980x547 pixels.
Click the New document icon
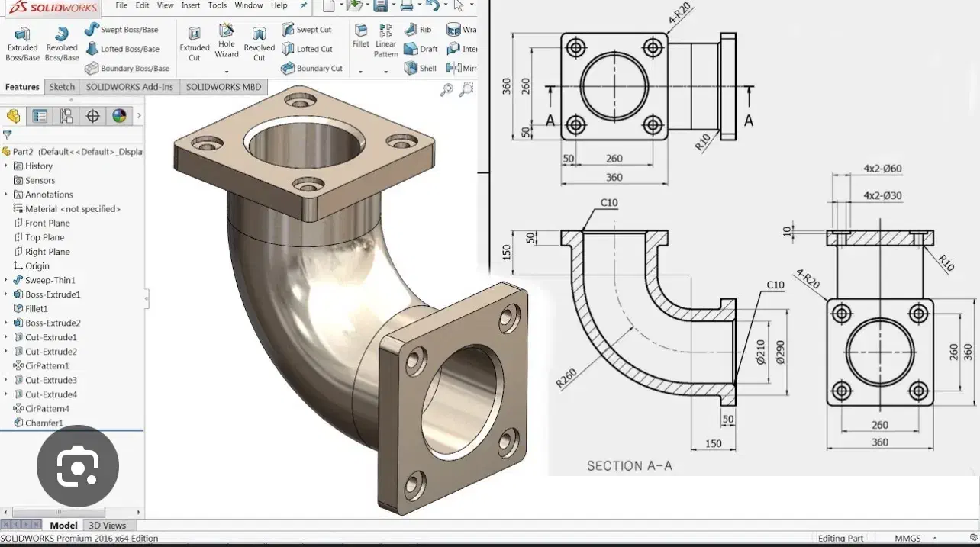(328, 6)
